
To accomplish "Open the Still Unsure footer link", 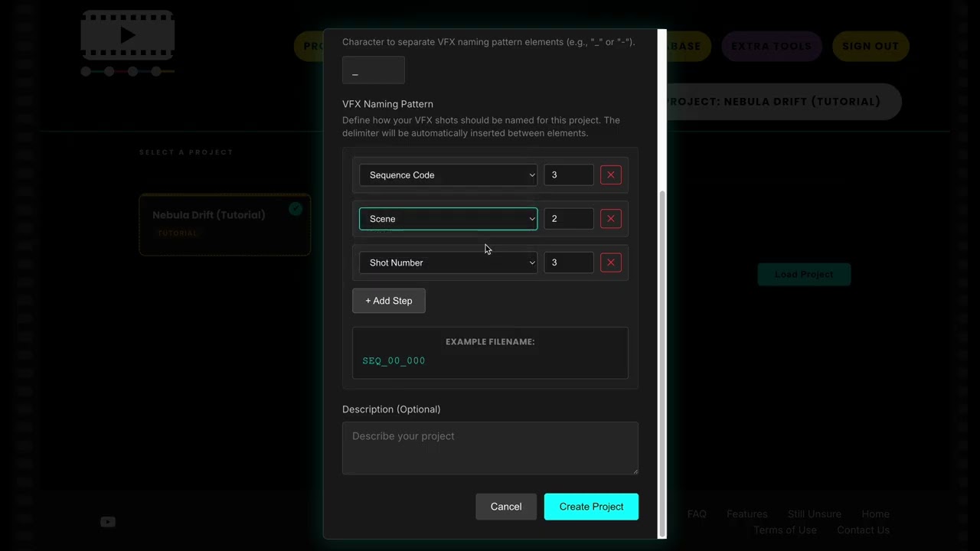I will pyautogui.click(x=815, y=514).
